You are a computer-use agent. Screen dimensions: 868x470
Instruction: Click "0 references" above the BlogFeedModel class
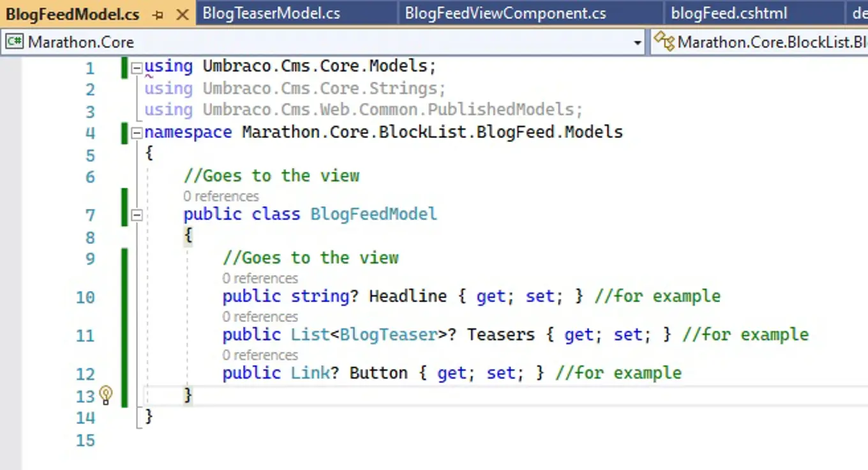(x=221, y=196)
